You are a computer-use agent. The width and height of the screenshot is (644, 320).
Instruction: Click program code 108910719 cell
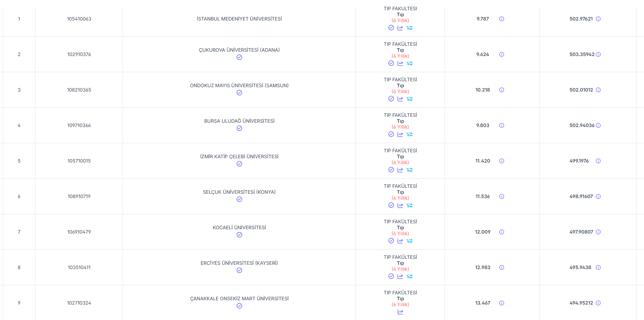[79, 196]
